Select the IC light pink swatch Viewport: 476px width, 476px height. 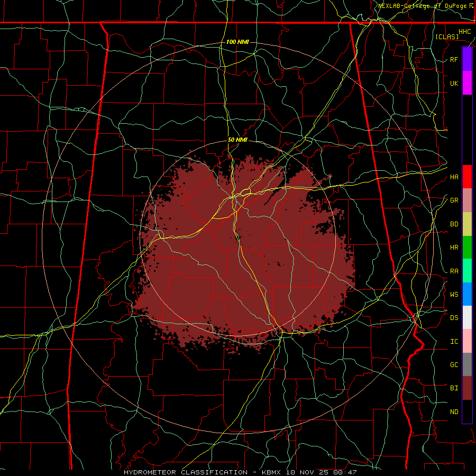(x=467, y=341)
